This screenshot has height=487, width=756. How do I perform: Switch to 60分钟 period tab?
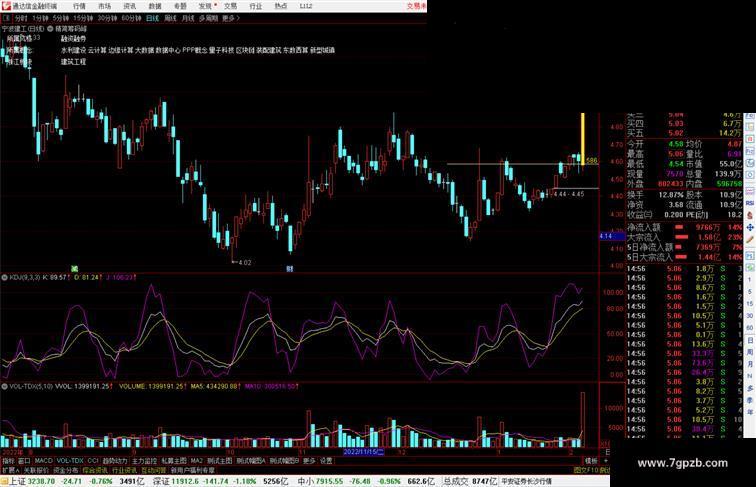point(131,18)
